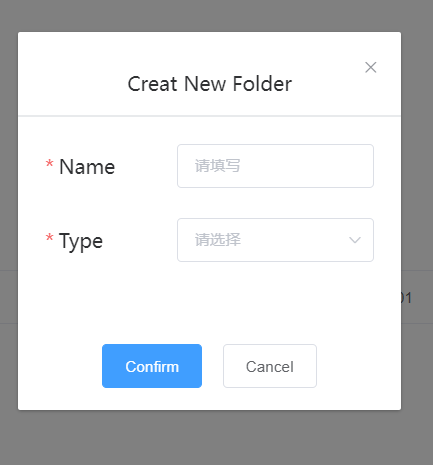433x465 pixels.
Task: Close the Creat New Folder dialog
Action: (370, 67)
